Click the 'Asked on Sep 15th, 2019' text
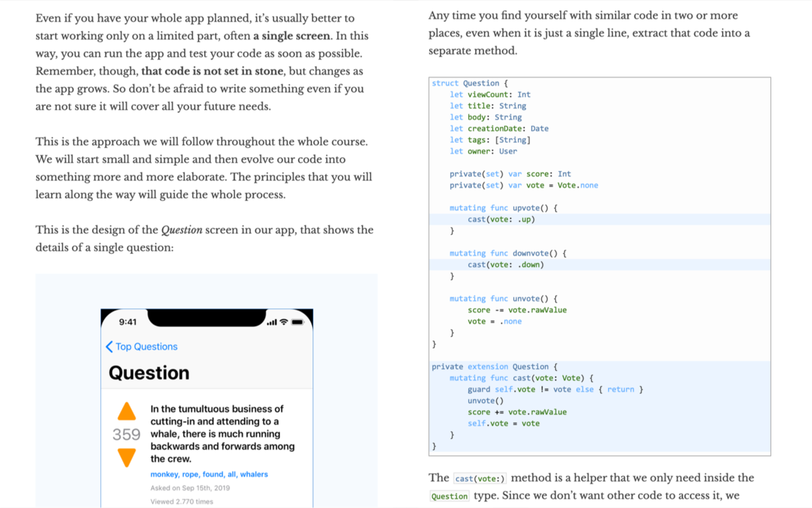The height and width of the screenshot is (508, 812). [190, 488]
